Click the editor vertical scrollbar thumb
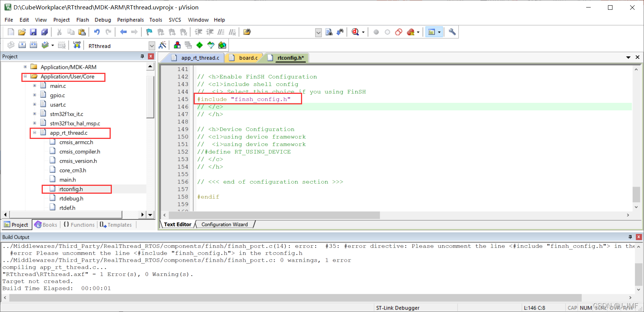This screenshot has height=312, width=644. coord(636,194)
